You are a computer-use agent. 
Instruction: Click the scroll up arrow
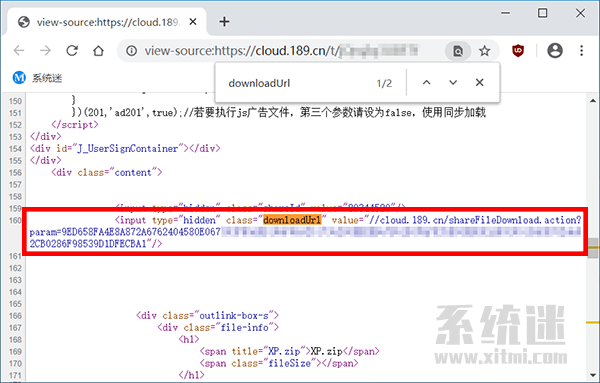tap(593, 101)
